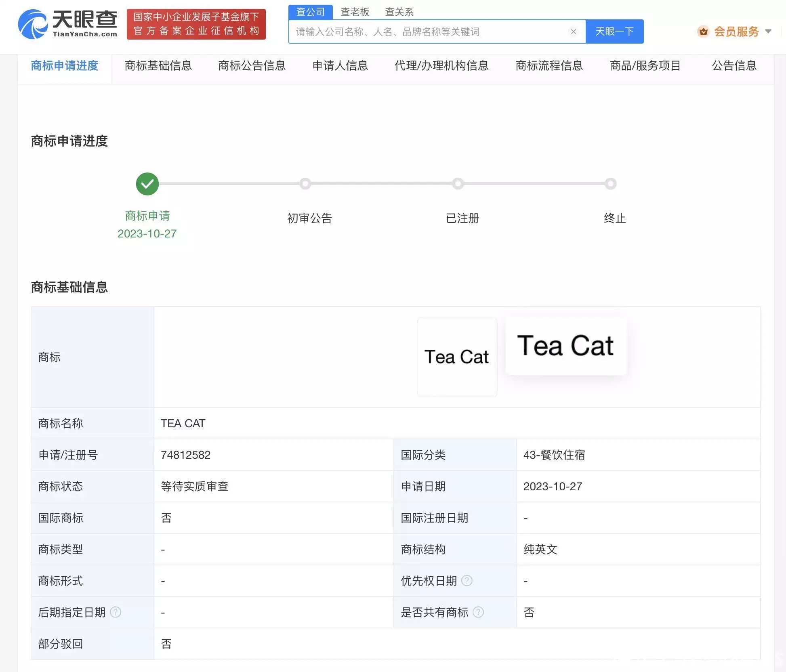Screen dimensions: 786x672
Task: Click the red 国家中小企业发展子基金 badge
Action: (x=196, y=24)
